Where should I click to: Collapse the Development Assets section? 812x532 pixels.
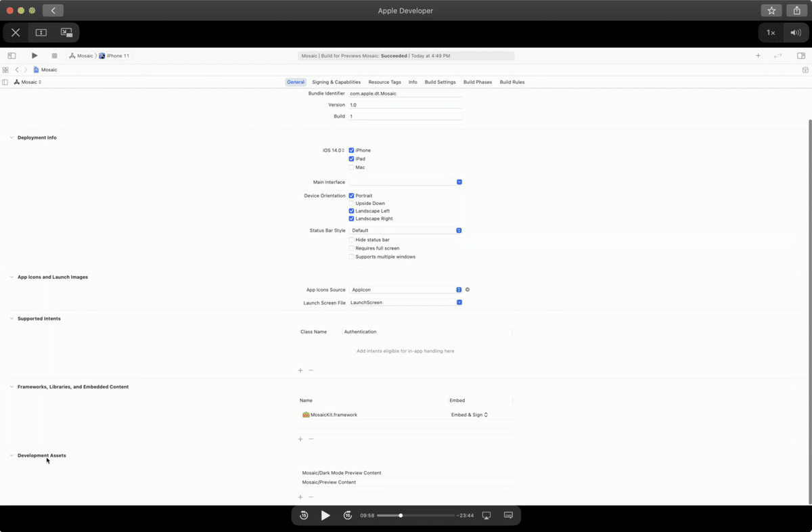(x=12, y=456)
